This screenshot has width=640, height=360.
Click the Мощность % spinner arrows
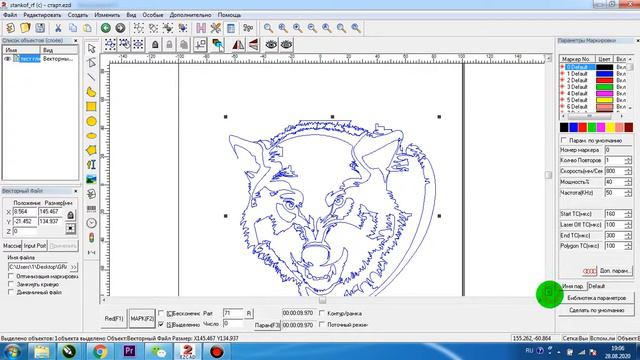(628, 182)
